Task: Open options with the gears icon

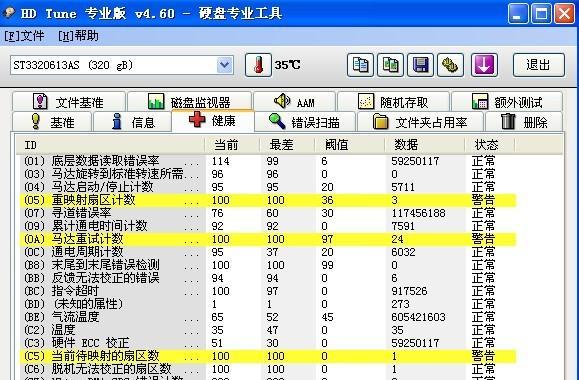Action: click(x=450, y=65)
